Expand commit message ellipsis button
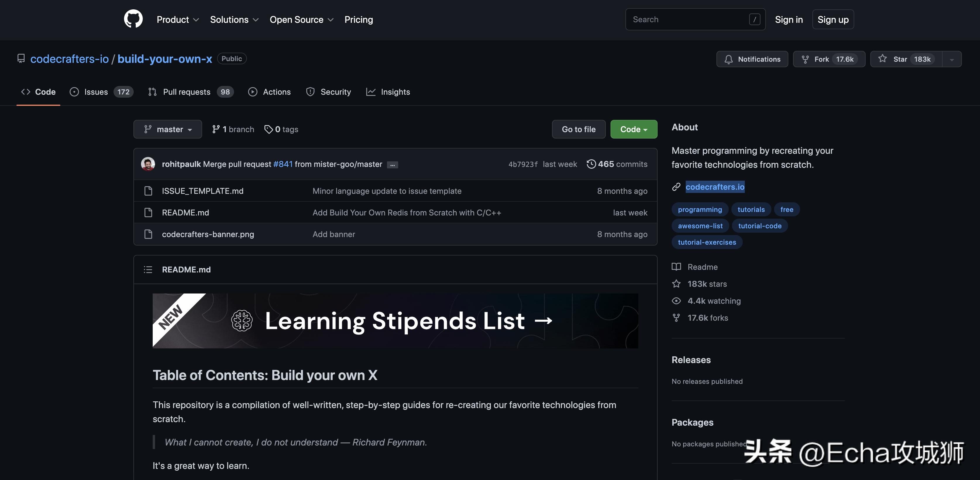Image resolution: width=980 pixels, height=480 pixels. 392,165
